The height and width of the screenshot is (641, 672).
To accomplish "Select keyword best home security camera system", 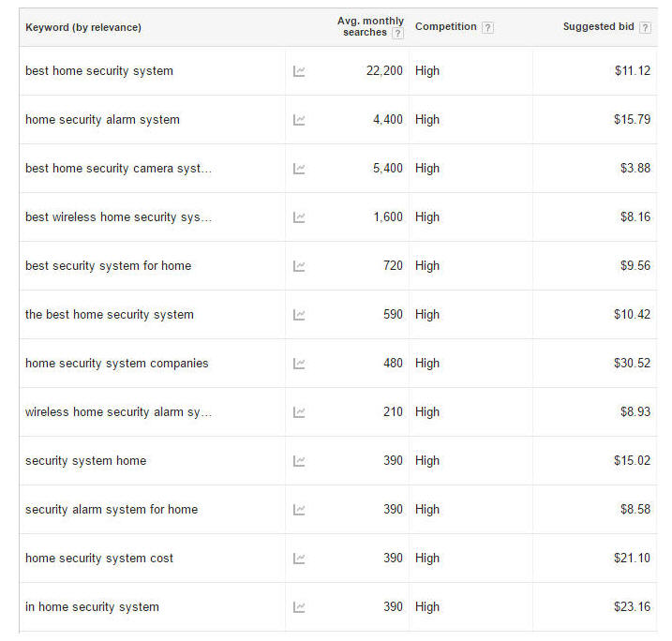I will [118, 169].
